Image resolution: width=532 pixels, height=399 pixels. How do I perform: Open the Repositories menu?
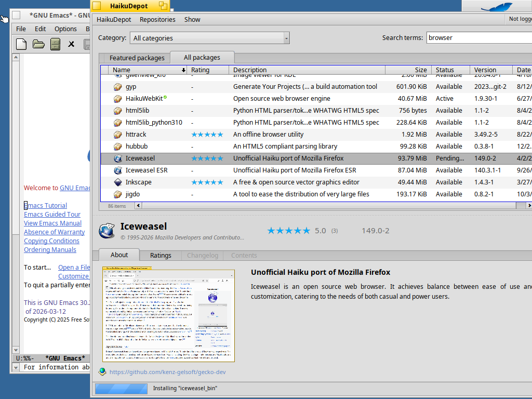coord(157,20)
